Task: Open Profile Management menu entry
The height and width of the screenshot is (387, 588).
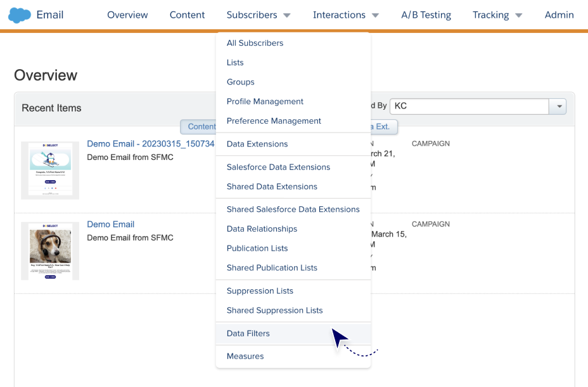Action: pyautogui.click(x=265, y=102)
